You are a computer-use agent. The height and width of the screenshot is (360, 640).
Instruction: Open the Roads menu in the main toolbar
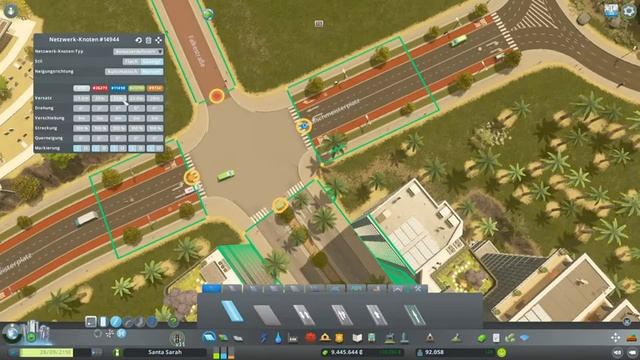209,338
